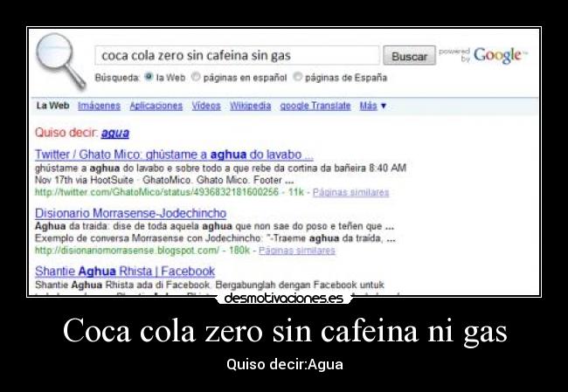Click the suggested correction 'agua'
This screenshot has height=392, width=568.
(x=114, y=133)
